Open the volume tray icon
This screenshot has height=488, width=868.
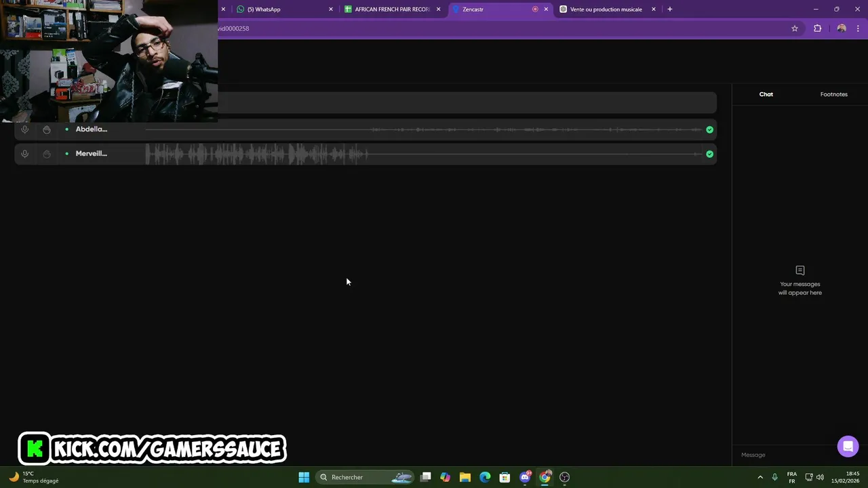click(x=821, y=477)
